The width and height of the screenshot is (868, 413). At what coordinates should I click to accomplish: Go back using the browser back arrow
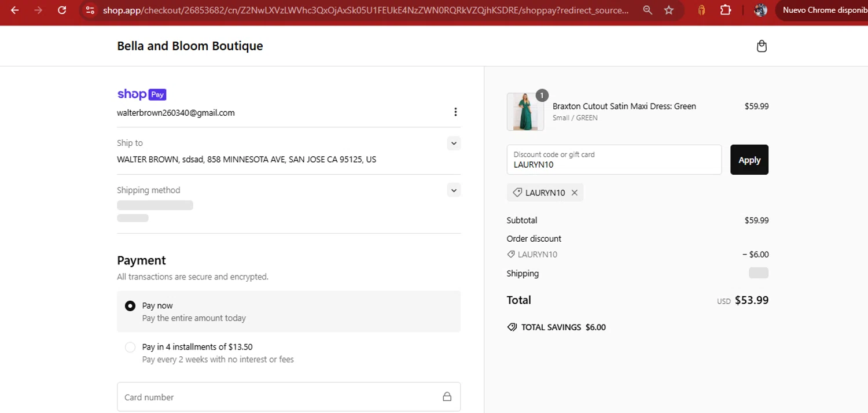[x=14, y=10]
